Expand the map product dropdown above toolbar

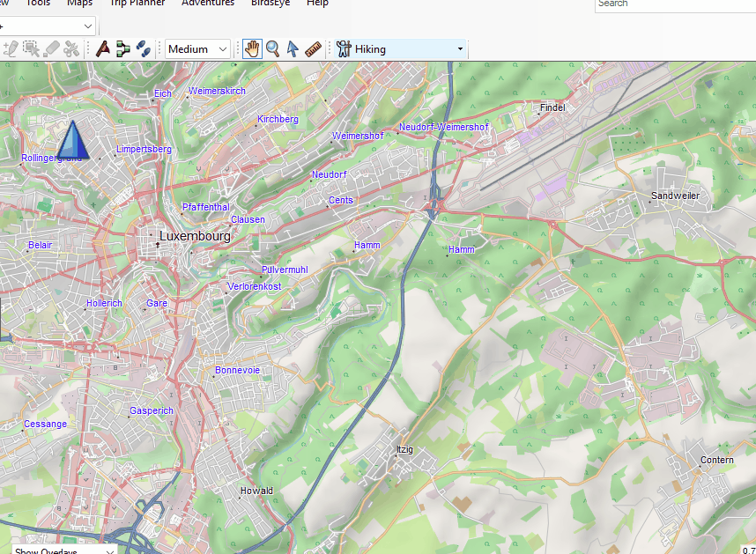87,26
